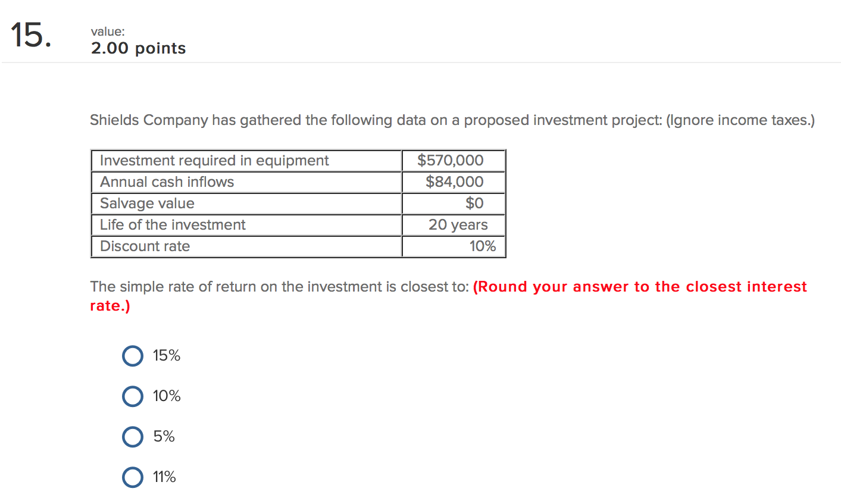Viewport: 841px width, 504px height.
Task: Select the $84,000 table cell
Action: click(454, 182)
